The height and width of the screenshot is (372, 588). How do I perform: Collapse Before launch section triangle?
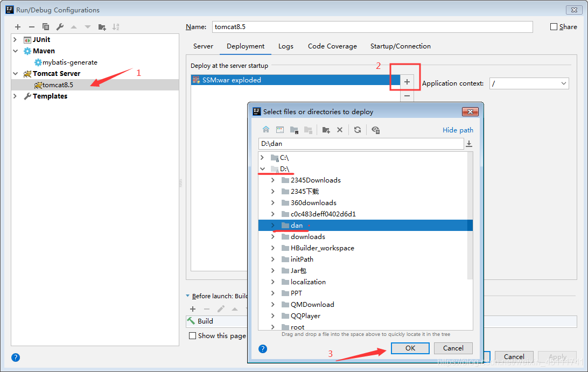coord(187,296)
